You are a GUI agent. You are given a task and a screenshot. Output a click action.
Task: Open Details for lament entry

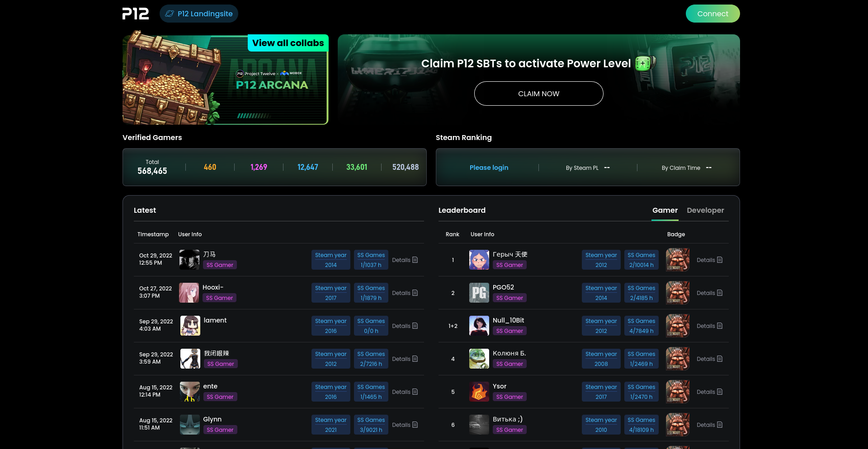click(x=405, y=326)
